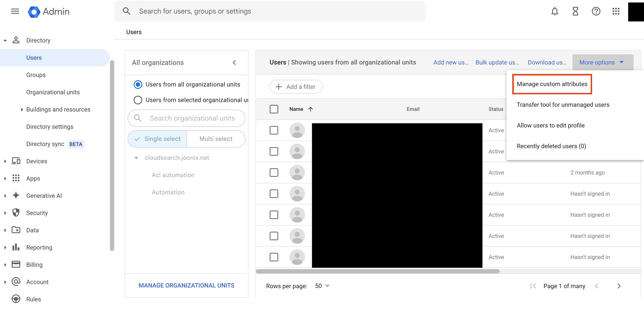This screenshot has height=311, width=644.
Task: Open the help question mark icon
Action: [x=596, y=11]
